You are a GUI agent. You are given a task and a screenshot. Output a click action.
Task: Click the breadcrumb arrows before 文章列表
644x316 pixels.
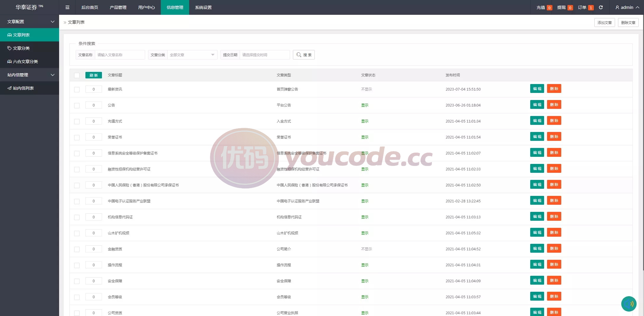pyautogui.click(x=65, y=22)
